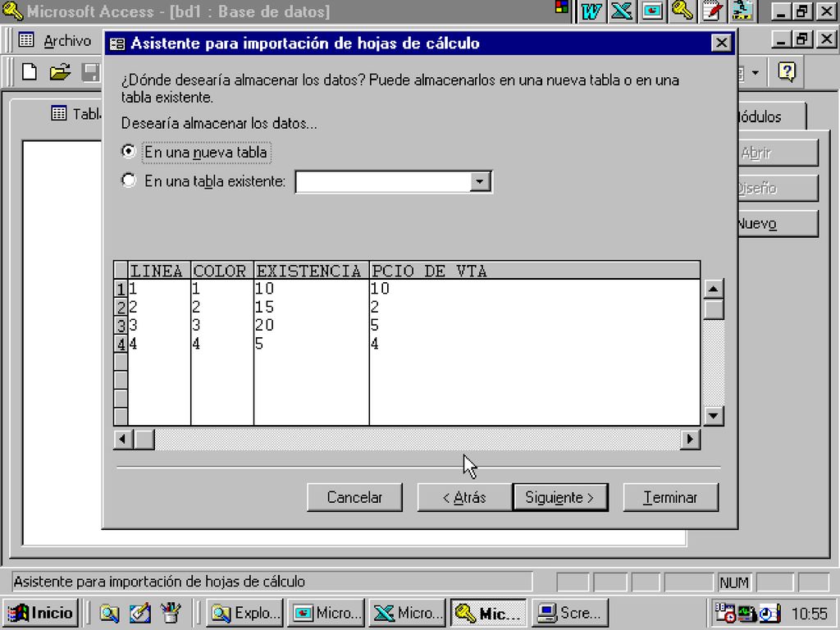Click the notepad-pencil quick launch icon
The image size is (840, 630).
[x=139, y=613]
